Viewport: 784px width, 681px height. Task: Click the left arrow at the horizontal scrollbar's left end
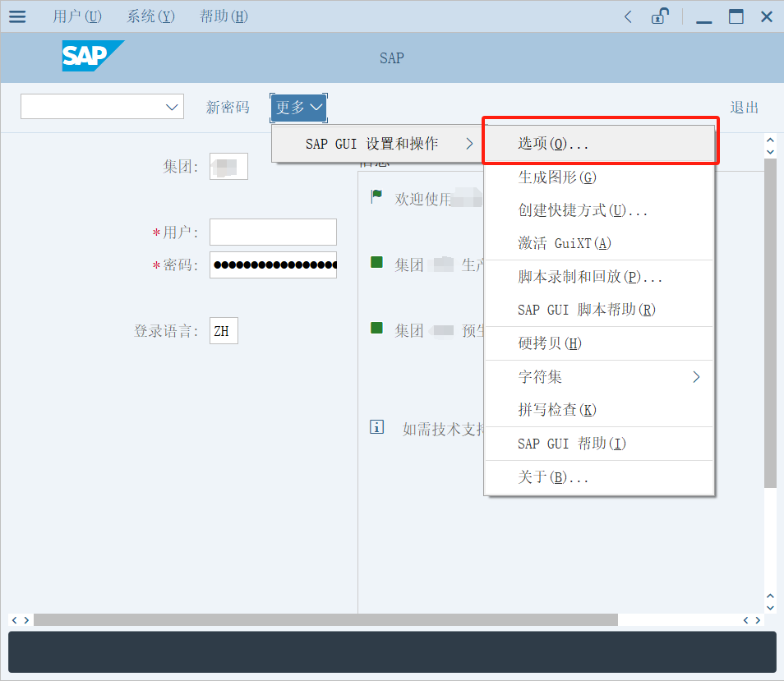pyautogui.click(x=14, y=620)
